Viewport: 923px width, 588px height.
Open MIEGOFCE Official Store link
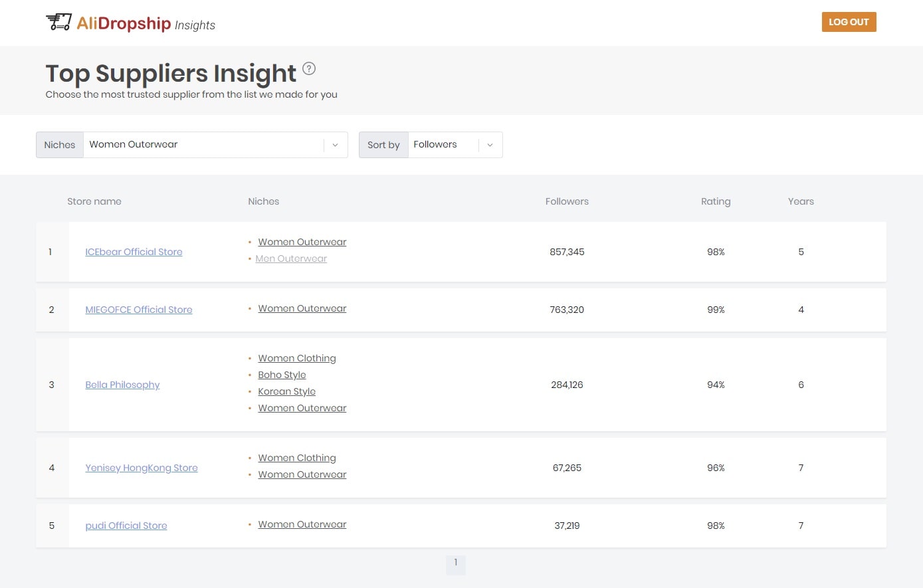click(138, 310)
